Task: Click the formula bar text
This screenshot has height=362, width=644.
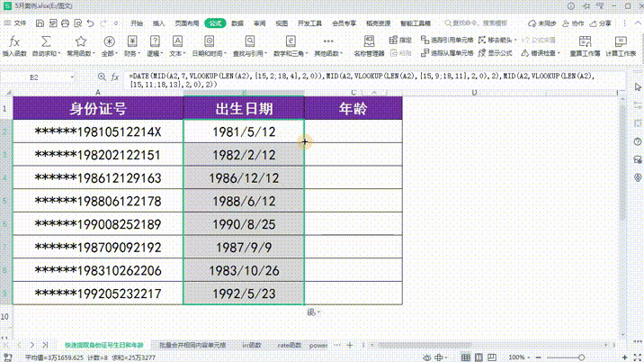Action: coord(362,80)
